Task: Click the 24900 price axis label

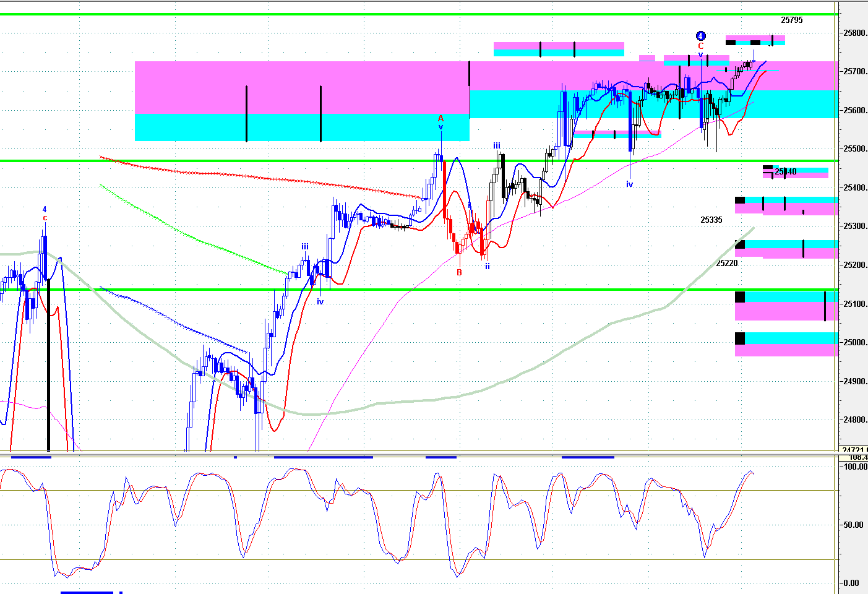Action: click(854, 381)
